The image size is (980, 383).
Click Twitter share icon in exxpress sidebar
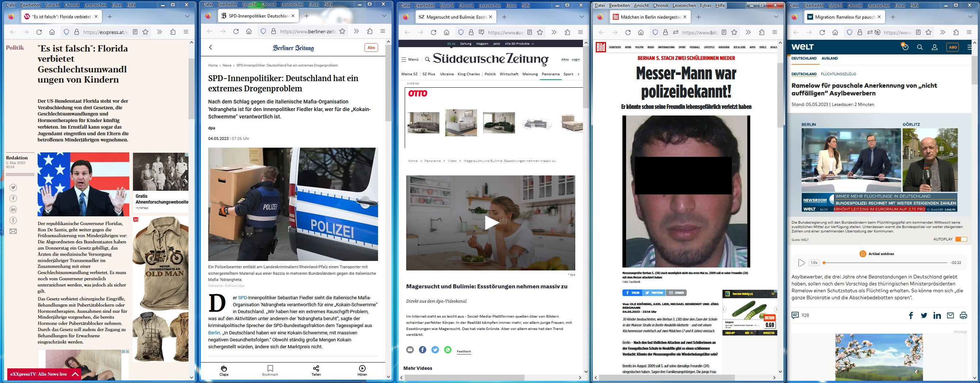pyautogui.click(x=13, y=187)
